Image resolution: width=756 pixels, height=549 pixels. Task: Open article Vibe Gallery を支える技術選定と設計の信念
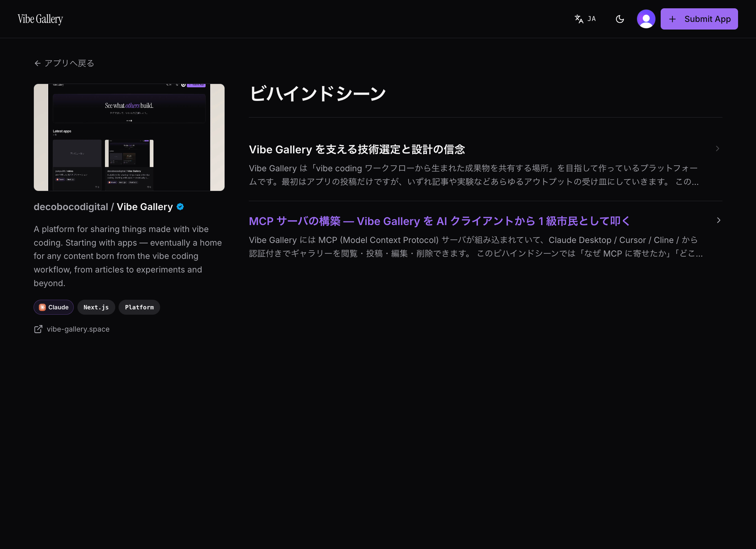pyautogui.click(x=357, y=149)
